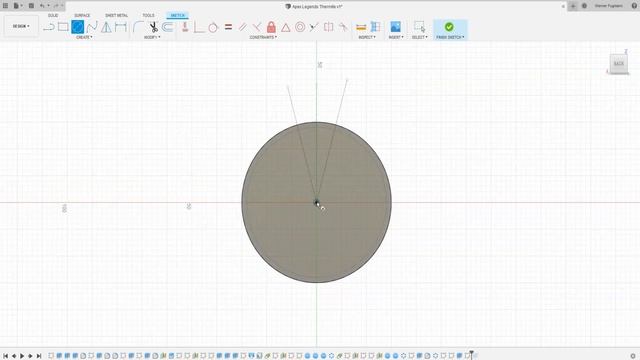Open the Job Status clock icon
640x360 pixels.
[x=584, y=6]
